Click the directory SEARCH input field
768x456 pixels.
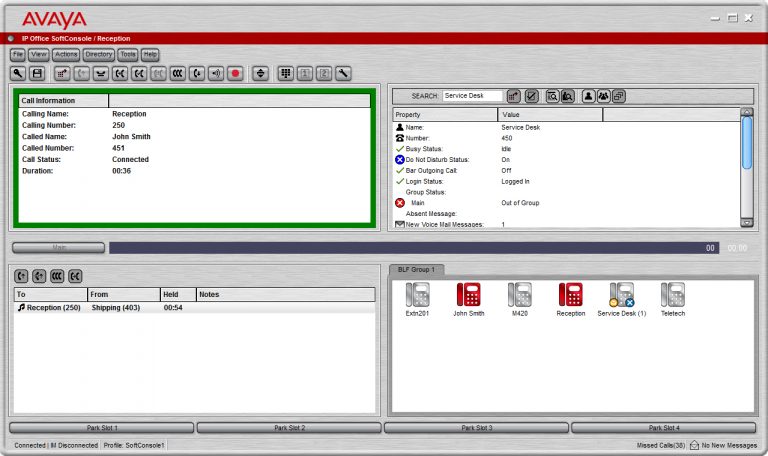tap(472, 96)
